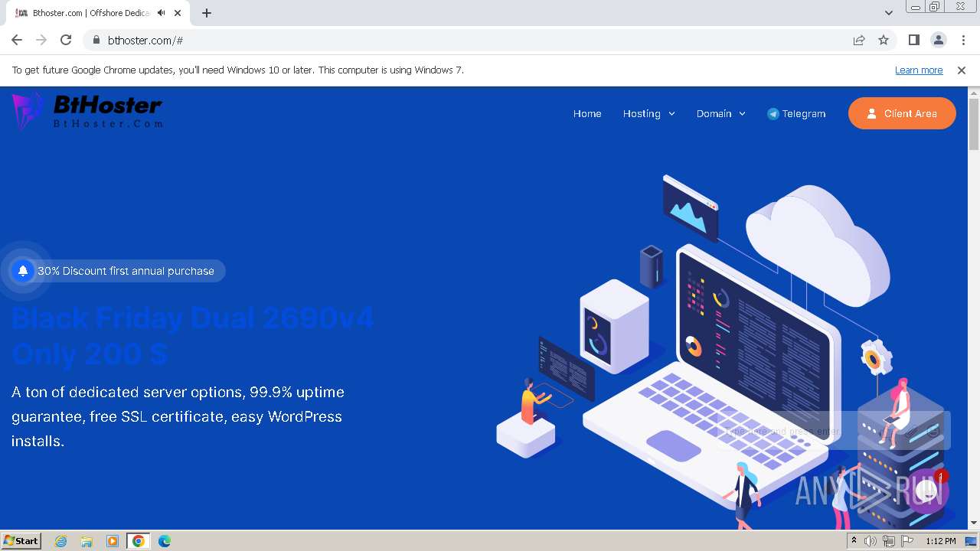This screenshot has height=551, width=980.
Task: Click the scrollbar down arrow
Action: 974,523
